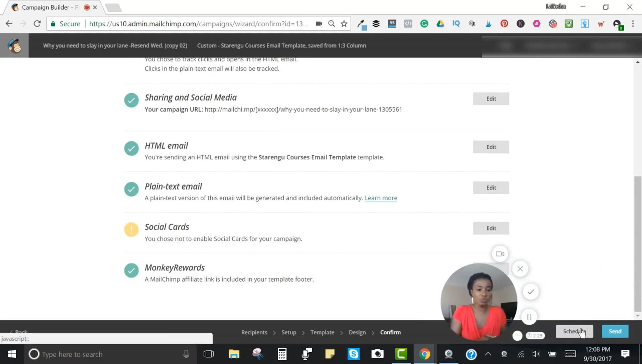Edit the HTML email section

tap(491, 147)
